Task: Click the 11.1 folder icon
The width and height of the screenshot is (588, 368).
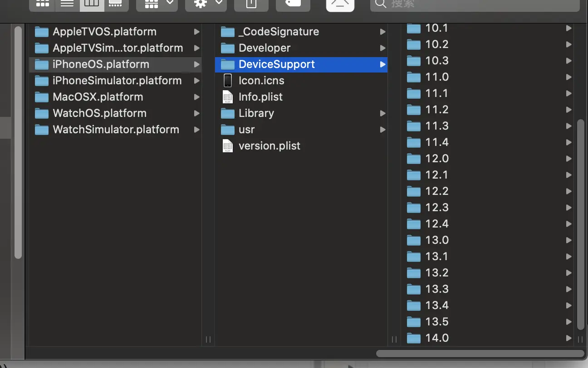Action: 414,93
